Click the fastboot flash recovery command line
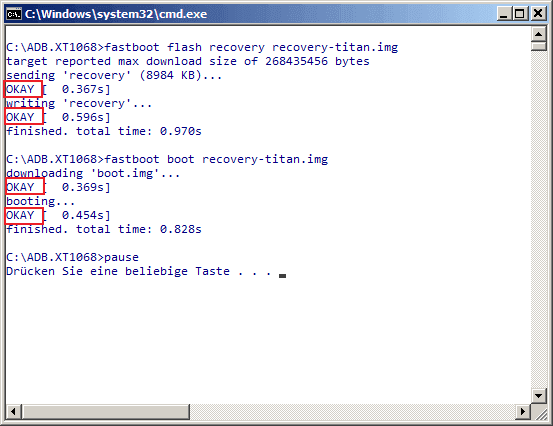This screenshot has height=426, width=553. (202, 47)
